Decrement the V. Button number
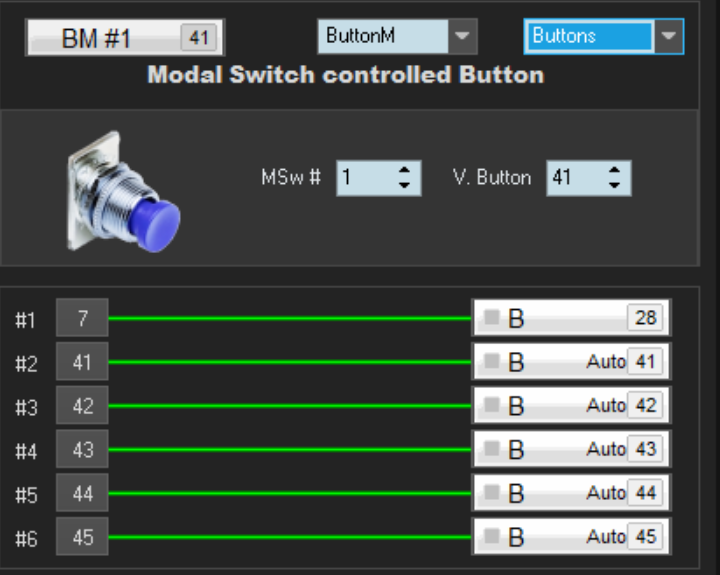Image resolution: width=720 pixels, height=575 pixels. 614,186
